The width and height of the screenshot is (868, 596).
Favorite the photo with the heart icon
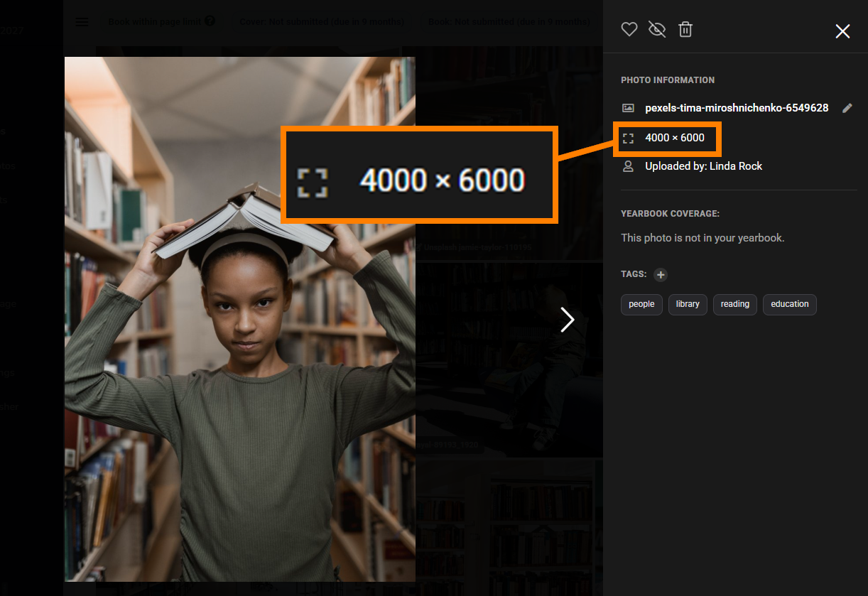pyautogui.click(x=629, y=29)
